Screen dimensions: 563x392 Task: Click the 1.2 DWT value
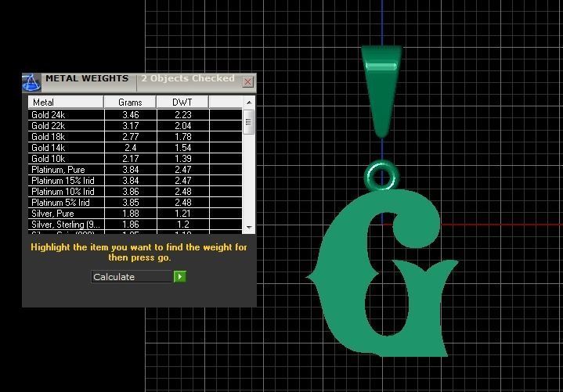(183, 225)
